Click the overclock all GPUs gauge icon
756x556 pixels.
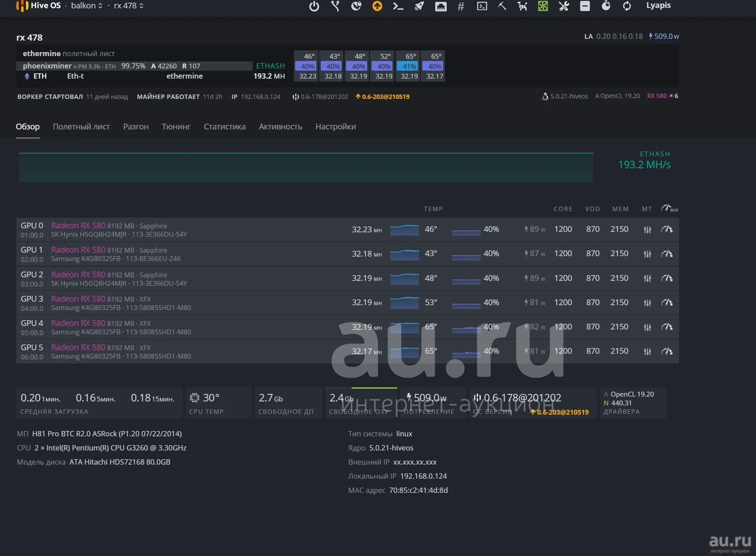pos(669,208)
